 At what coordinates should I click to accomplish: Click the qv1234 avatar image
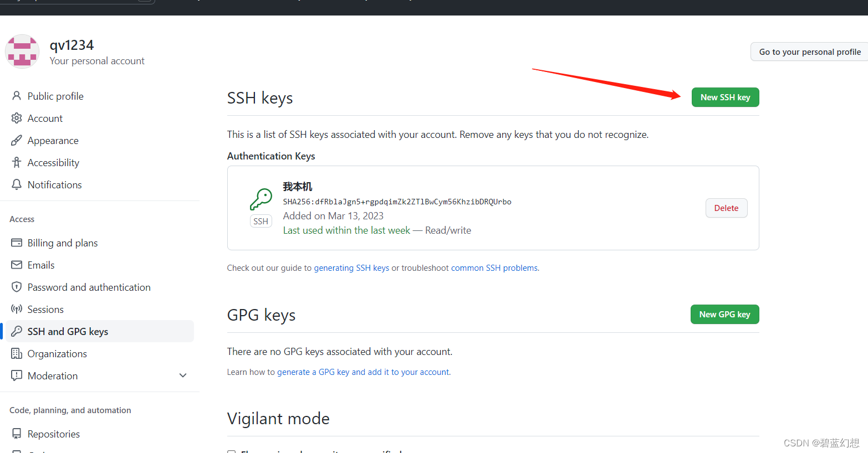[22, 52]
